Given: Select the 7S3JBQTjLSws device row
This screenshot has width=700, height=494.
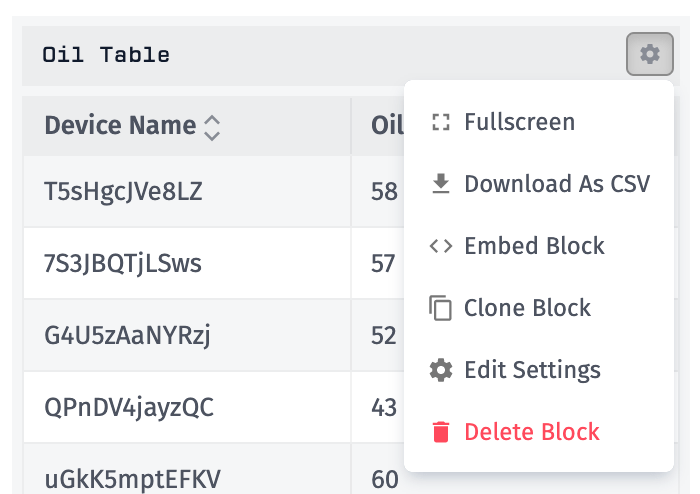Looking at the screenshot, I should point(122,264).
